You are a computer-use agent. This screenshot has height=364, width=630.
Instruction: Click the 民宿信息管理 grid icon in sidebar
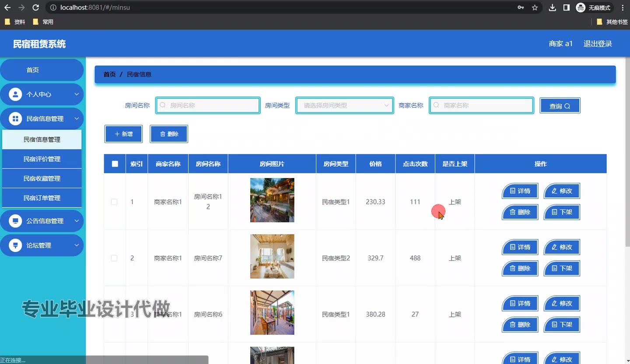point(15,119)
